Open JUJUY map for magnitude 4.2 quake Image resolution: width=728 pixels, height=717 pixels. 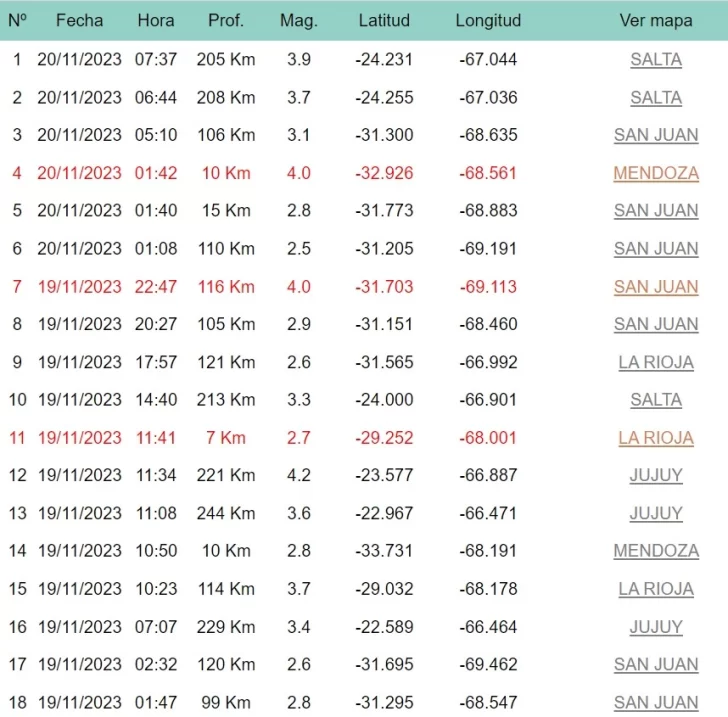click(656, 476)
